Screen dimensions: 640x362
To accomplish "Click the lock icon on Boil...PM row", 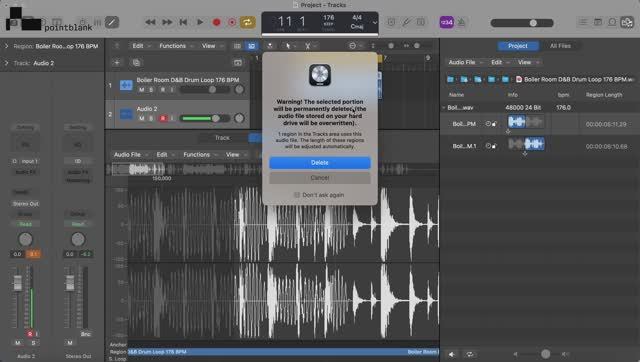I will pos(494,124).
